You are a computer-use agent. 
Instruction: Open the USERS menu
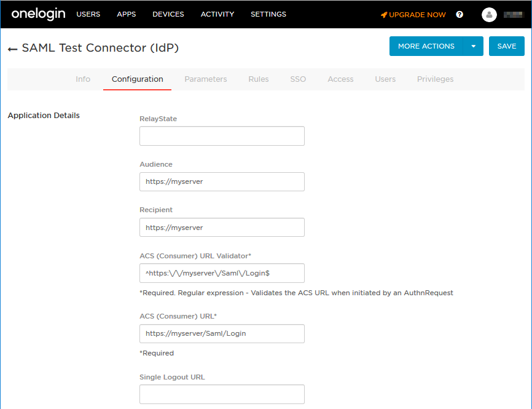pyautogui.click(x=88, y=14)
